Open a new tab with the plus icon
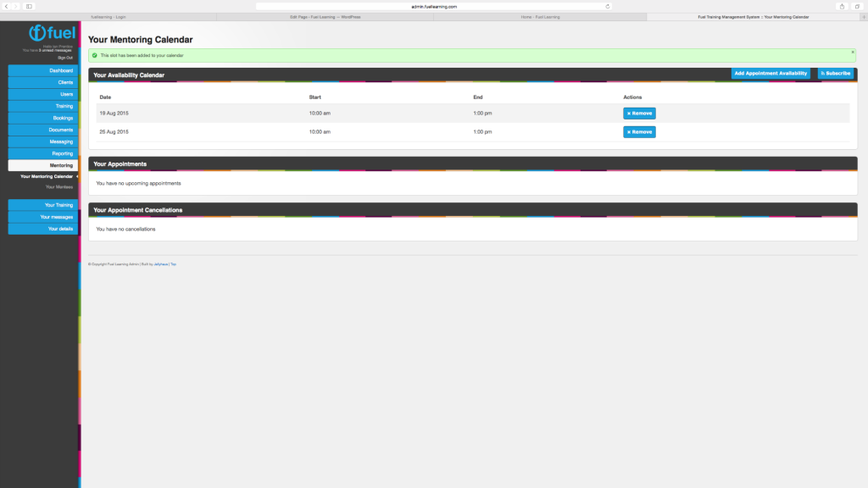Viewport: 868px width, 488px height. click(864, 17)
